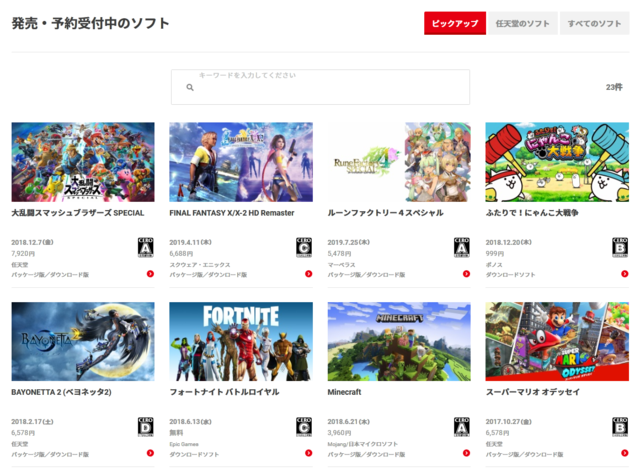Click red arrow icon for Rune Factory 4
Screen dimensions: 640x472
(467, 274)
